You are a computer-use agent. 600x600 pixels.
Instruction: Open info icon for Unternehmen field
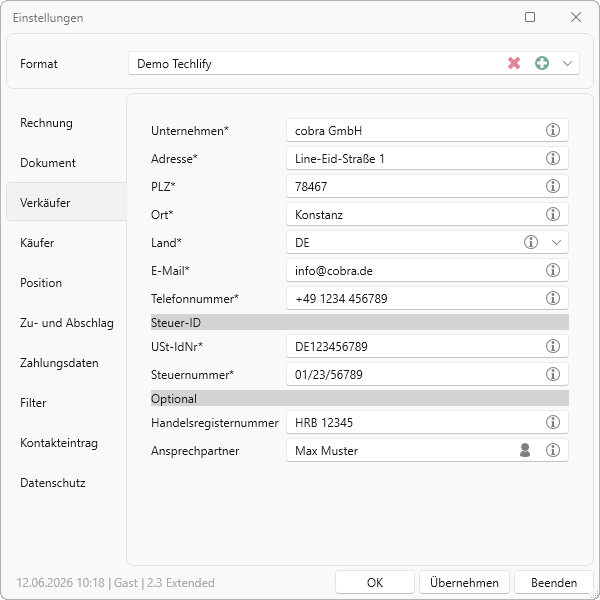[x=553, y=130]
